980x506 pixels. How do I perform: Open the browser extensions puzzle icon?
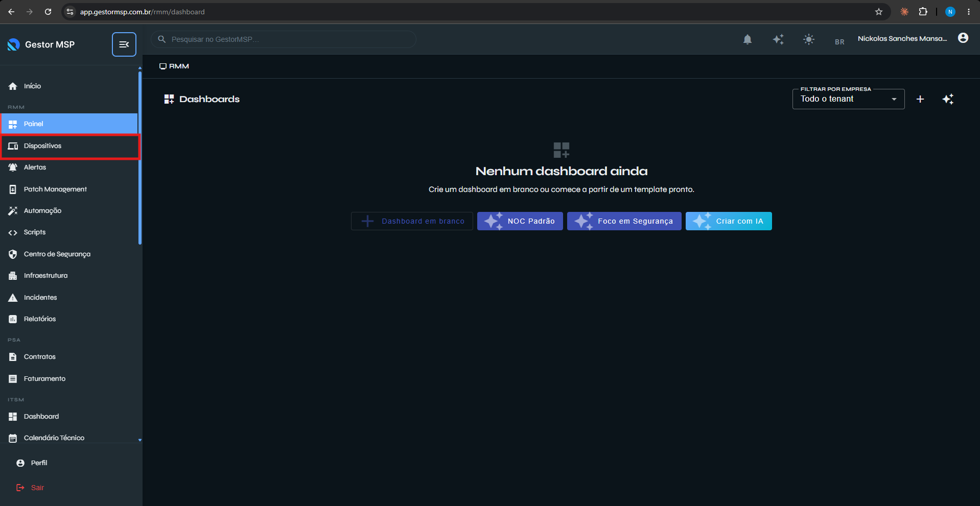pyautogui.click(x=923, y=12)
